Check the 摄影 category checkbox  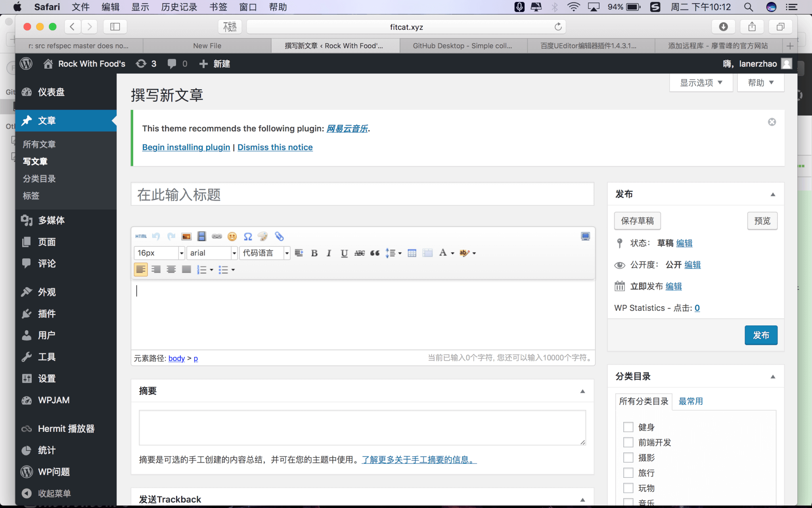(x=628, y=457)
